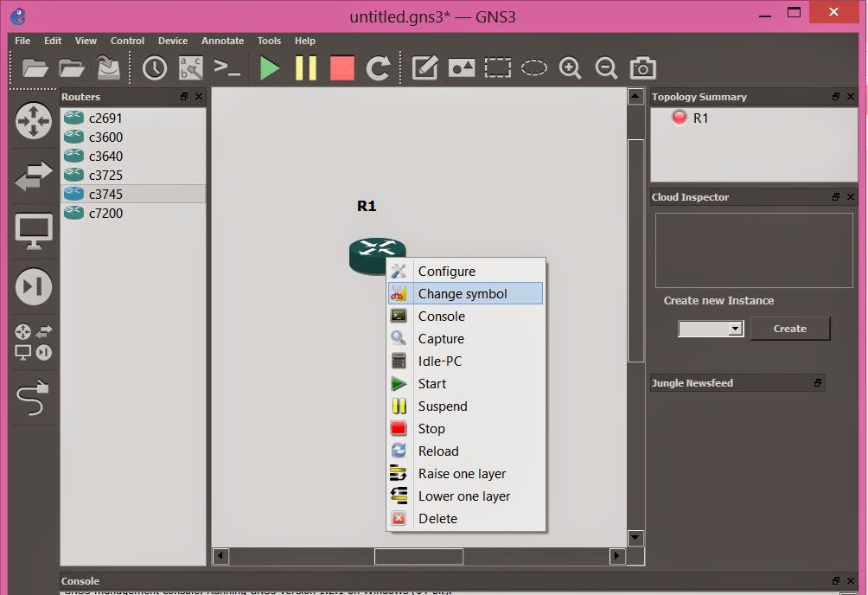Start all devices with green play icon
The image size is (868, 595).
pyautogui.click(x=270, y=68)
